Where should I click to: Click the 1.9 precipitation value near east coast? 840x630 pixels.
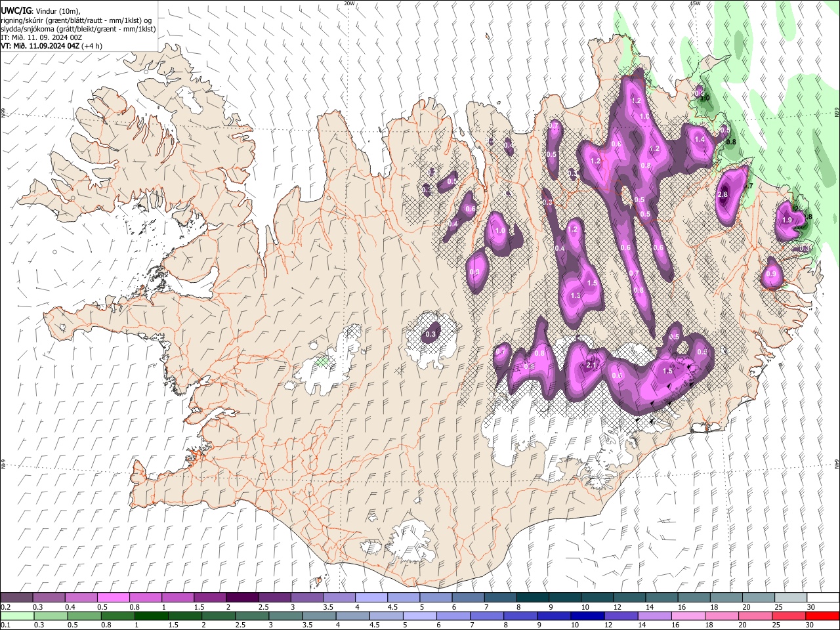pyautogui.click(x=787, y=220)
